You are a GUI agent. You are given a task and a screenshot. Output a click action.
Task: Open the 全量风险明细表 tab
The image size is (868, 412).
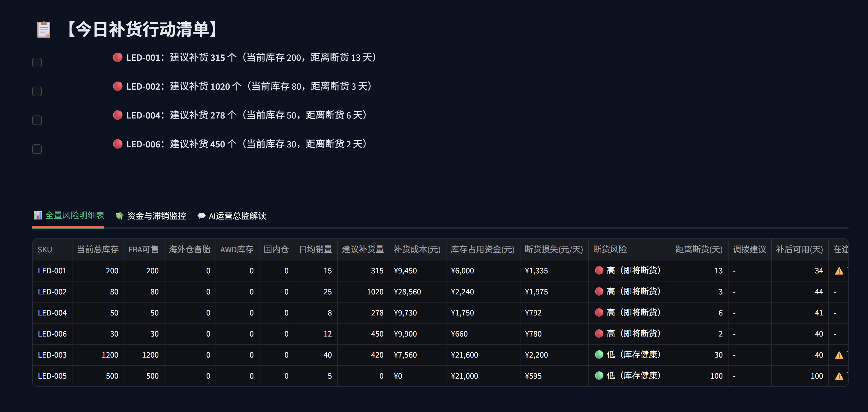point(69,215)
